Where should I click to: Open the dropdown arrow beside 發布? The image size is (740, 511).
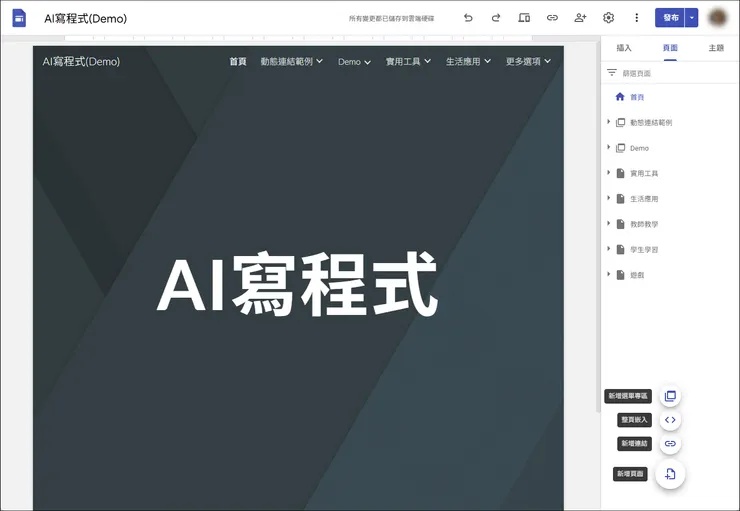[x=692, y=18]
